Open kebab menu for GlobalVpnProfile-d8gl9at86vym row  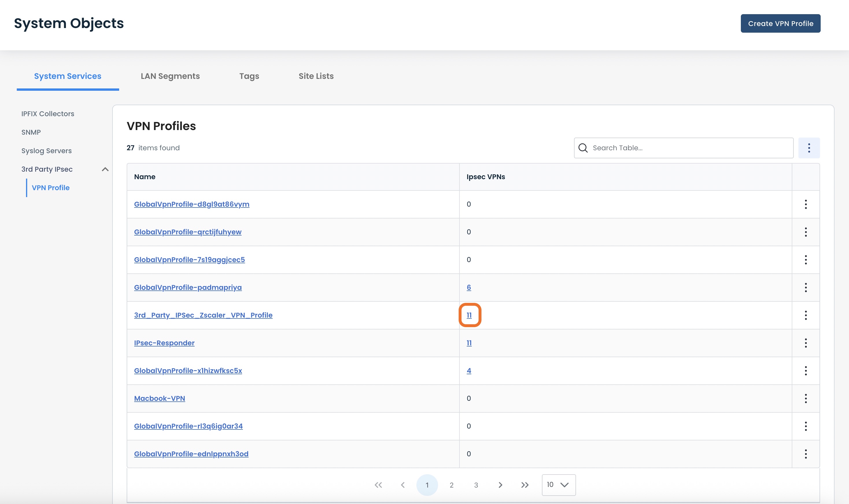point(806,204)
